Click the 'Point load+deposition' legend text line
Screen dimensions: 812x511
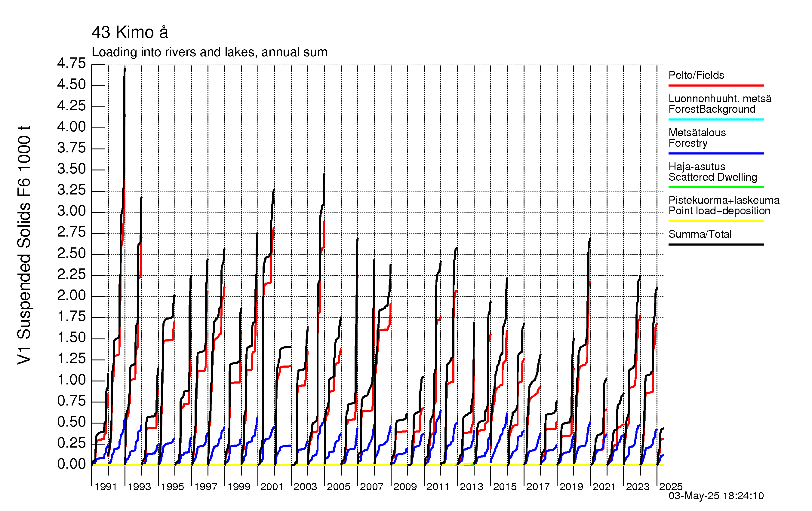tap(720, 211)
